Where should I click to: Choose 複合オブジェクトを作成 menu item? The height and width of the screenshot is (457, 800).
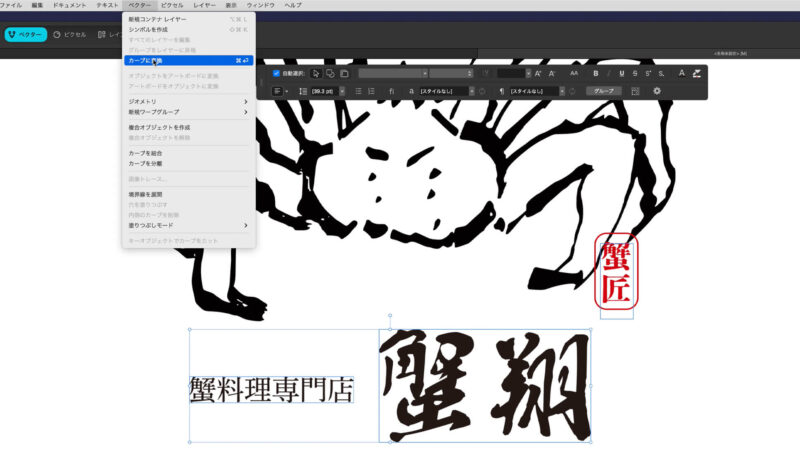pos(189,128)
